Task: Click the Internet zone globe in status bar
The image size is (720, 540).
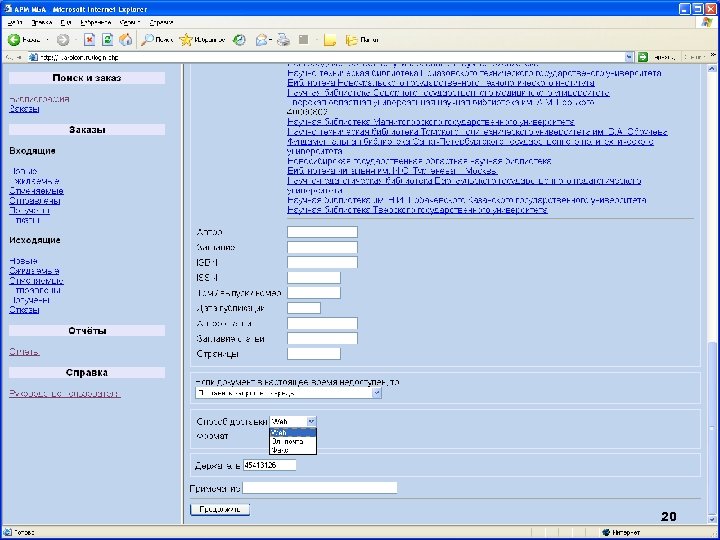Action: click(x=606, y=533)
